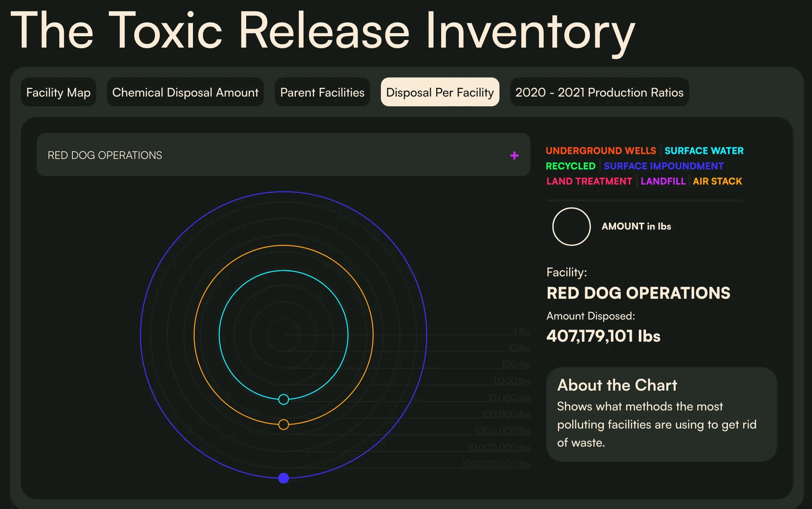Click the UNDERGROUND WELLS legend label
812x509 pixels.
coord(601,151)
